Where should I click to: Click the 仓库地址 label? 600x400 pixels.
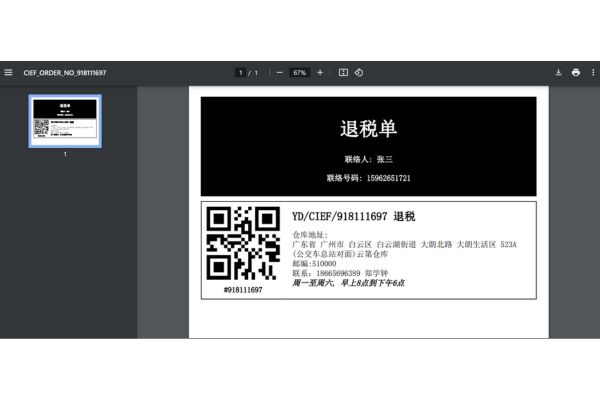coord(310,235)
